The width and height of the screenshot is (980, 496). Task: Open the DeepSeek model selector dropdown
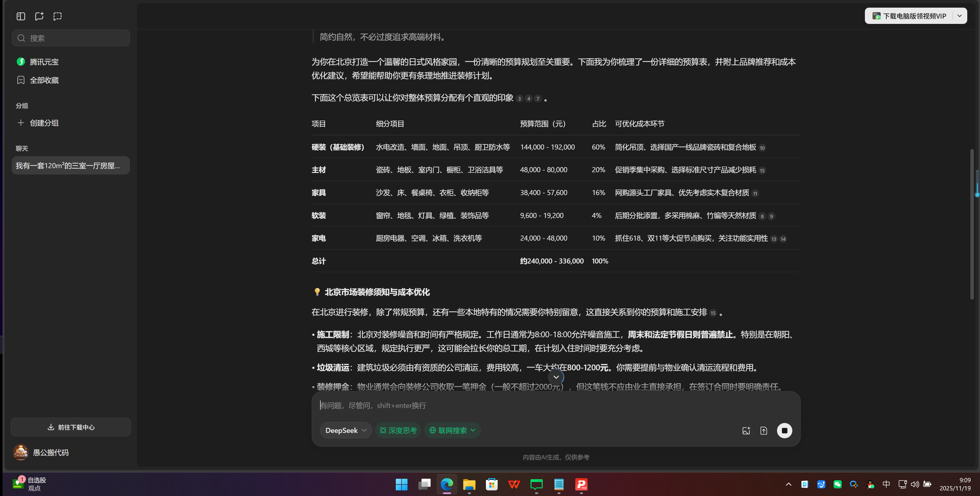tap(345, 430)
